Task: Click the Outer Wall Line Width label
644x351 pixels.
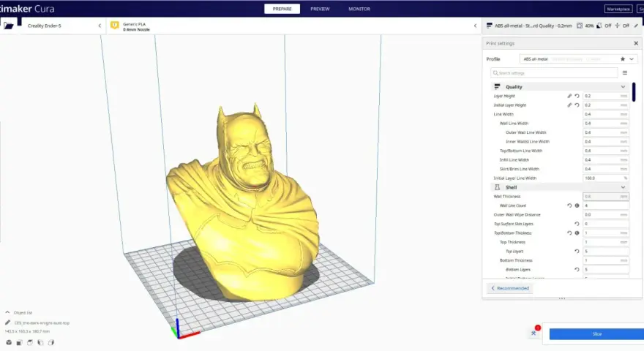Action: [x=525, y=132]
